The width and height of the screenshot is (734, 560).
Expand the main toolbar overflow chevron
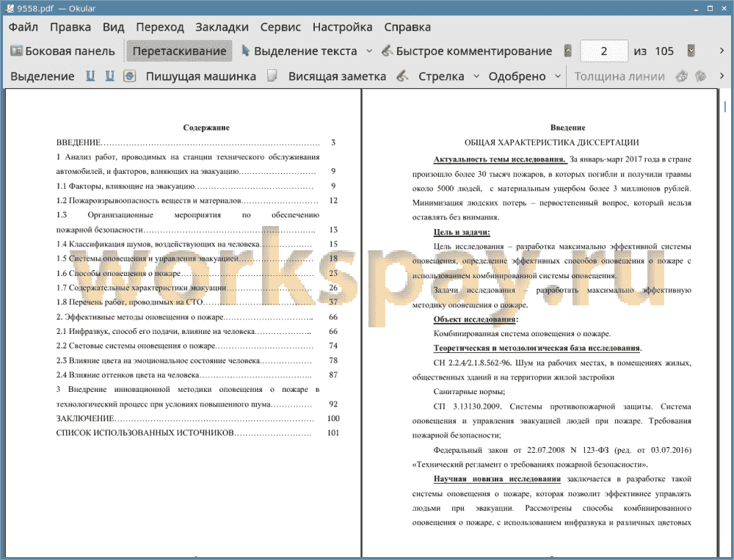[x=722, y=51]
